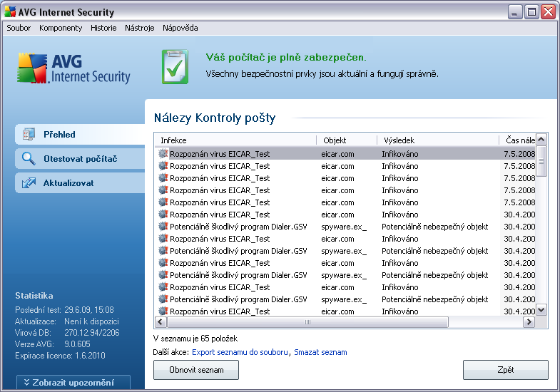Click the vertical scrollbar down arrow
The image size is (560, 392).
pyautogui.click(x=541, y=310)
